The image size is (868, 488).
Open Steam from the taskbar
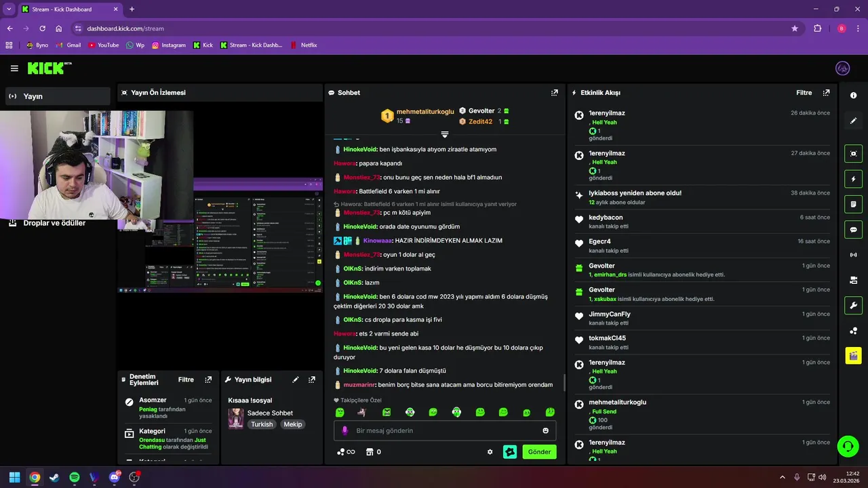pos(54,477)
